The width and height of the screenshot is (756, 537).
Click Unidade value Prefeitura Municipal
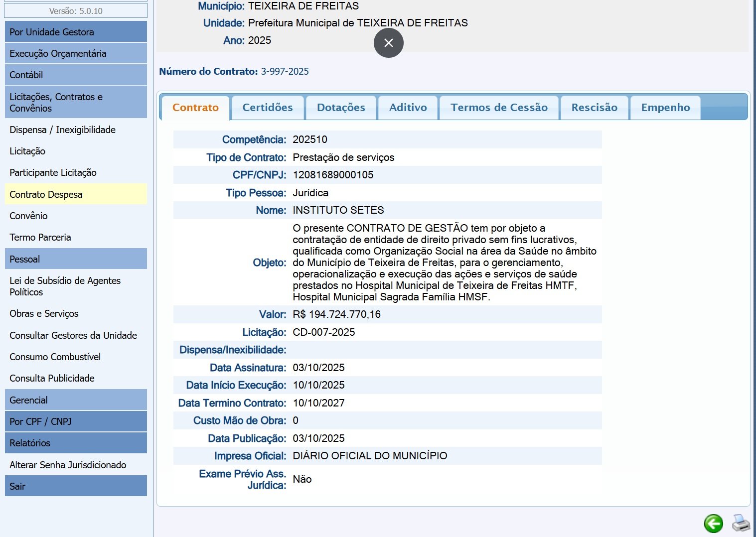[358, 23]
